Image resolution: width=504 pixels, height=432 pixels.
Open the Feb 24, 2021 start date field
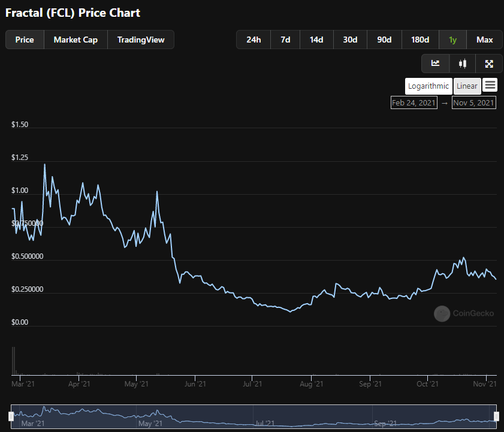pos(414,102)
